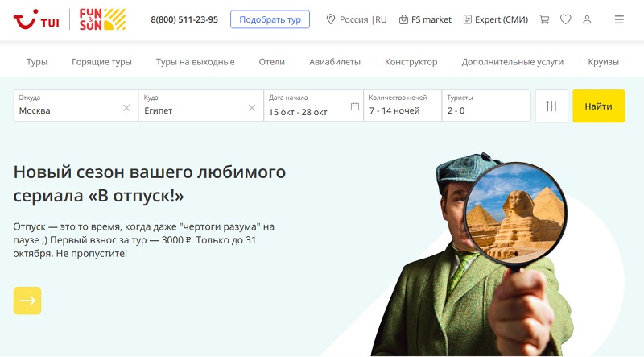Open Дополнительные услуги menu item
This screenshot has height=357, width=644.
(x=513, y=62)
